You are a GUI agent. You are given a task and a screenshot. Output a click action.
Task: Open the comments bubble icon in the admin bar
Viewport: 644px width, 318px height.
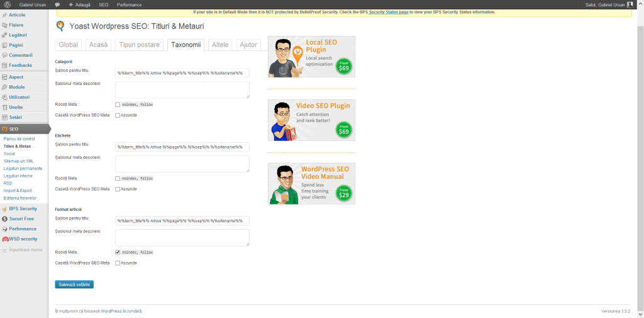coord(57,4)
